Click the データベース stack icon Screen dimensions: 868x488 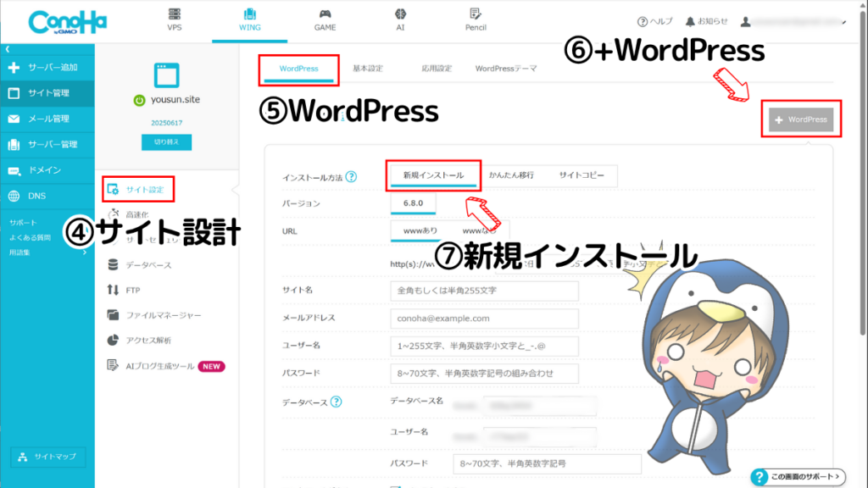pos(113,265)
